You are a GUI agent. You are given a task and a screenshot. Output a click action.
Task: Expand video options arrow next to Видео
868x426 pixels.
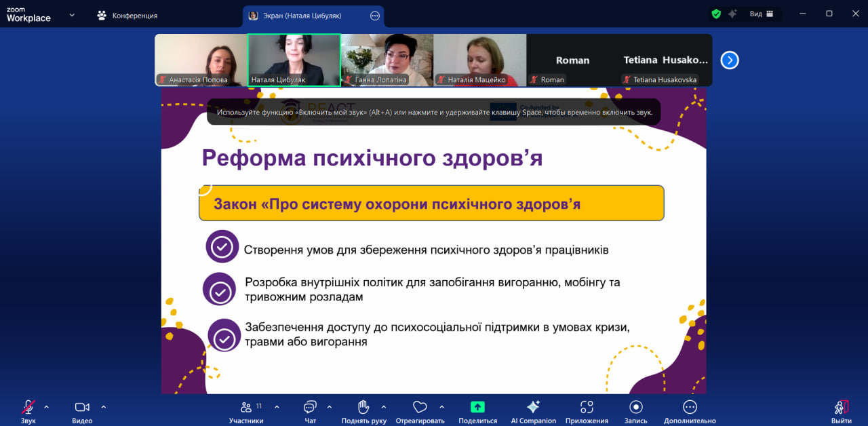tap(103, 407)
